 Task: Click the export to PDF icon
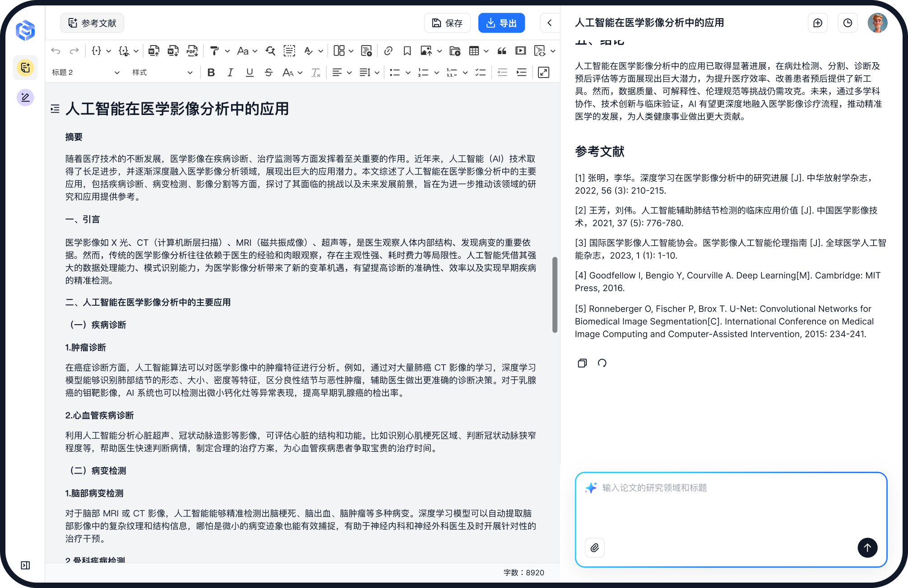[x=192, y=51]
